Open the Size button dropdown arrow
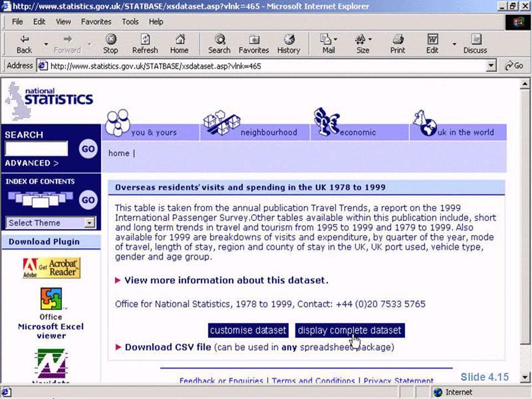This screenshot has width=532, height=399. (370, 39)
